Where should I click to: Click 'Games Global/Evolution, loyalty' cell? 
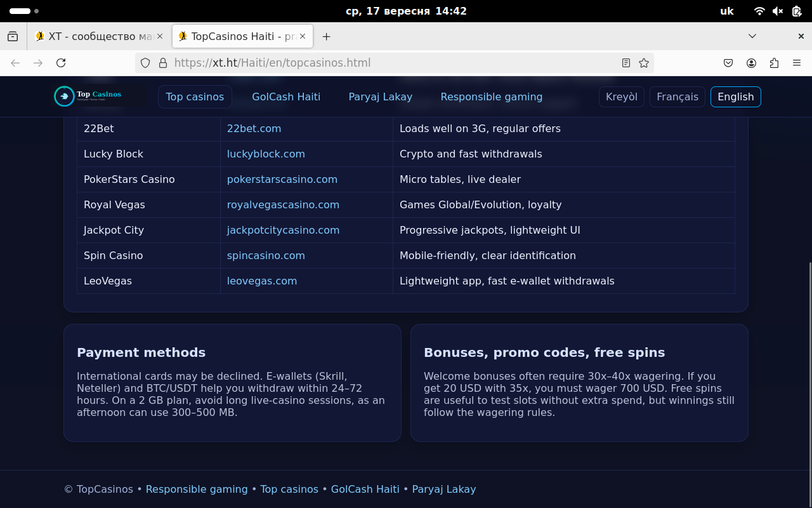[x=564, y=204]
